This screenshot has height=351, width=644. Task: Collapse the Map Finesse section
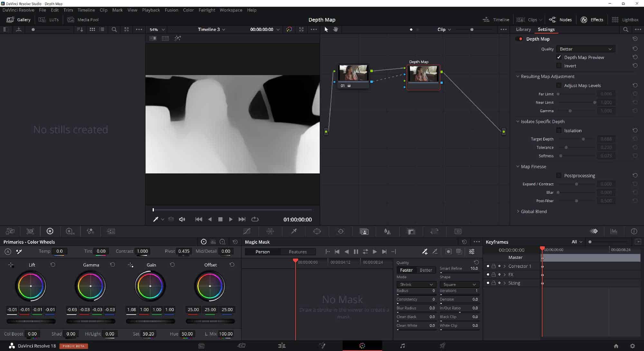(x=518, y=167)
